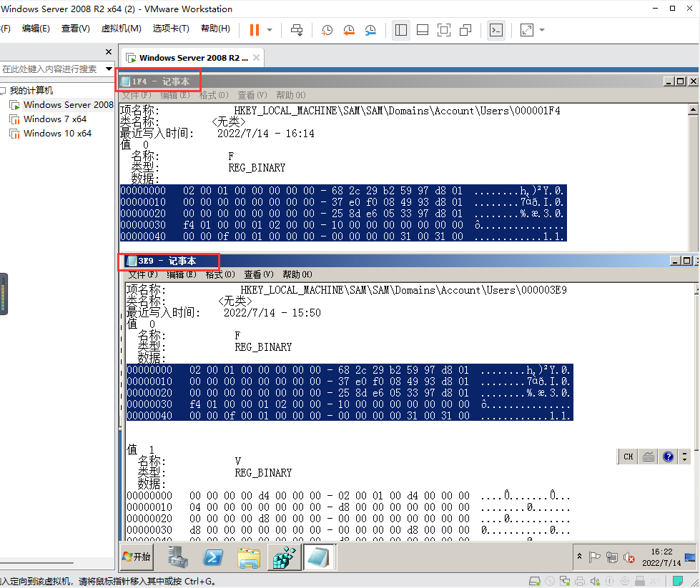700x588 pixels.
Task: Select Windows 10 x64 in the library
Action: tap(58, 134)
